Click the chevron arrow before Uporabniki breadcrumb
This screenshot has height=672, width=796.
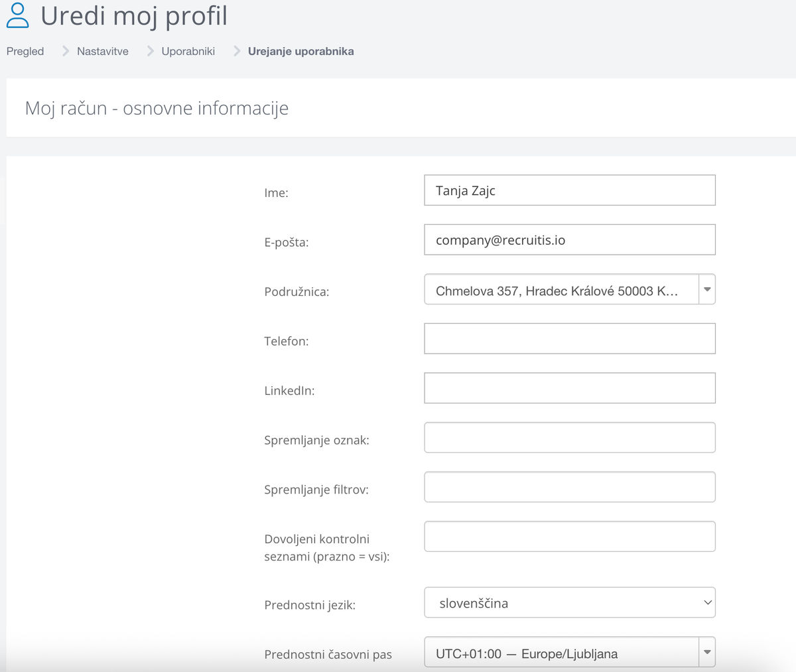(150, 51)
